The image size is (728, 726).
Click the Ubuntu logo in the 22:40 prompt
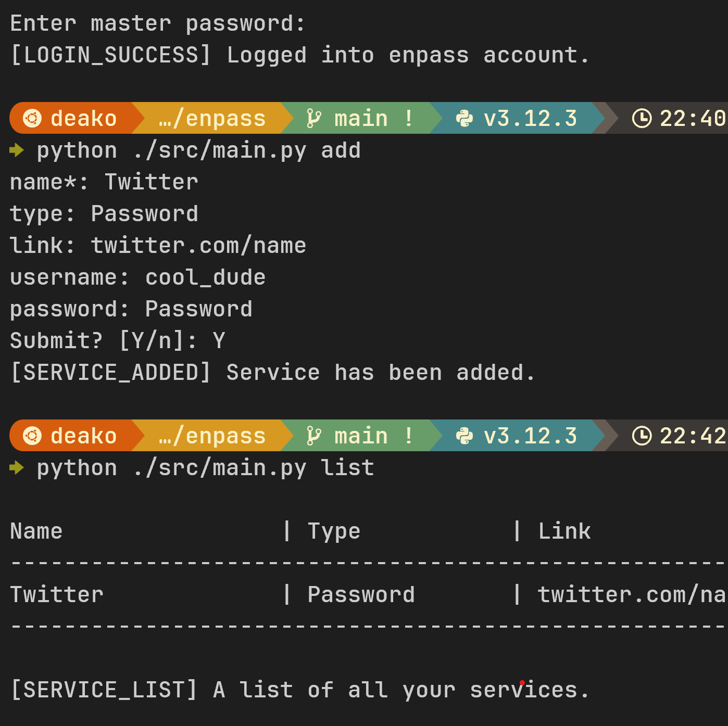click(32, 118)
